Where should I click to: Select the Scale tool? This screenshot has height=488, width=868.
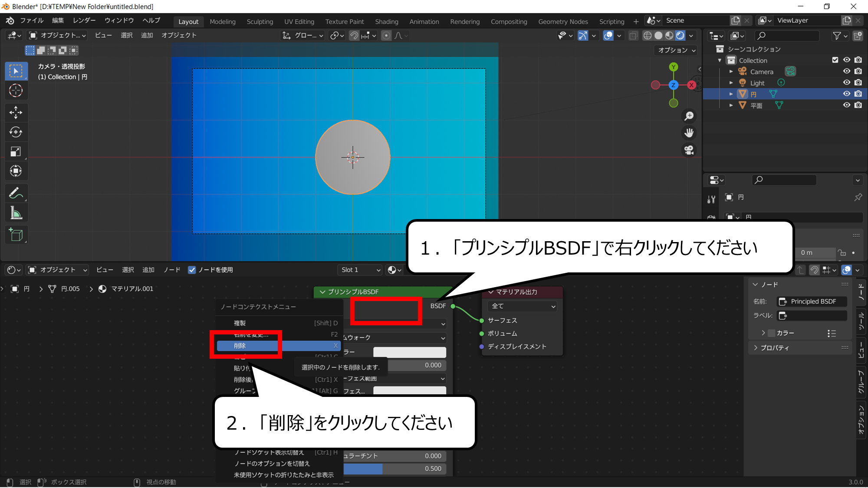[16, 151]
